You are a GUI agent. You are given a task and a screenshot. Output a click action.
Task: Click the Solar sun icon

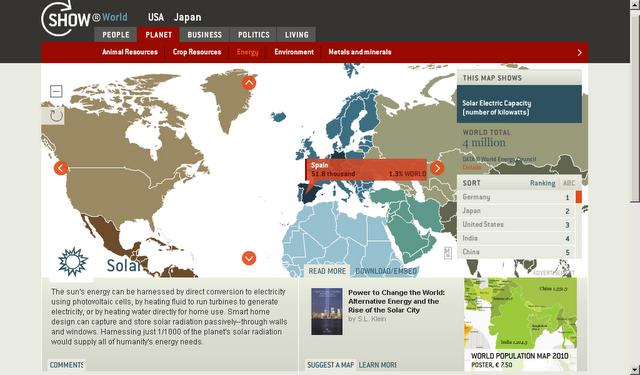73,262
